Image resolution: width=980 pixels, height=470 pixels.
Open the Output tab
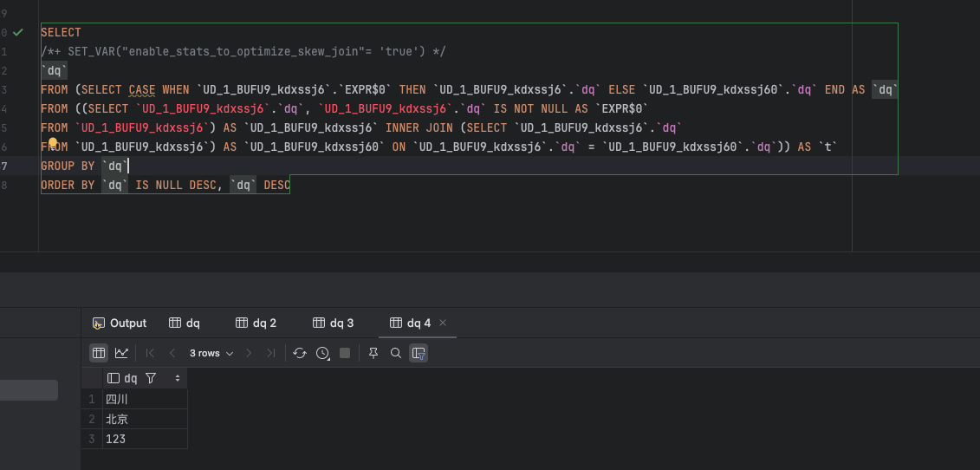(x=120, y=323)
